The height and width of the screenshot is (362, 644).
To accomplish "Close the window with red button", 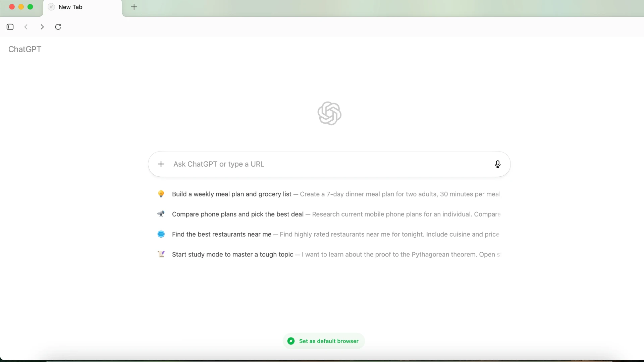I will tap(12, 7).
